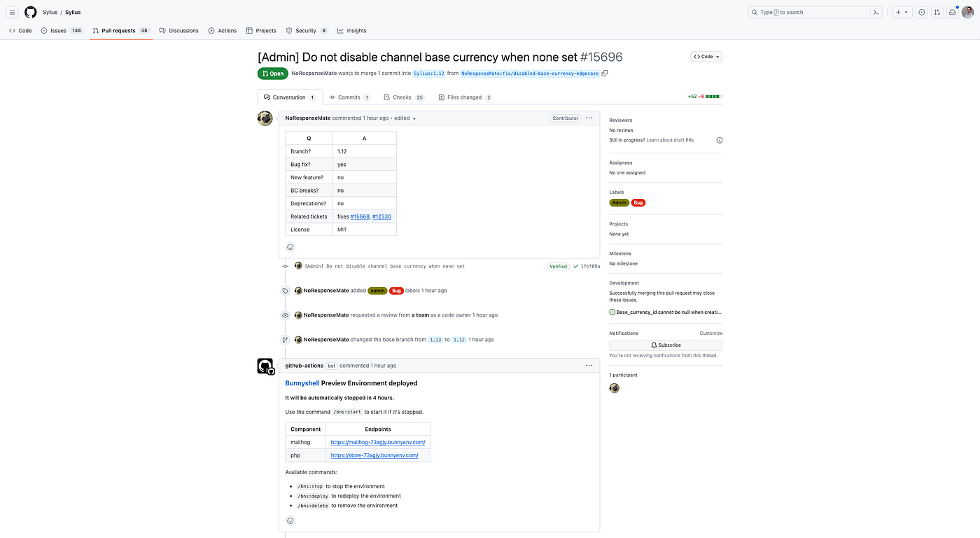The height and width of the screenshot is (538, 980).
Task: Select the Conversation tab
Action: [x=290, y=97]
